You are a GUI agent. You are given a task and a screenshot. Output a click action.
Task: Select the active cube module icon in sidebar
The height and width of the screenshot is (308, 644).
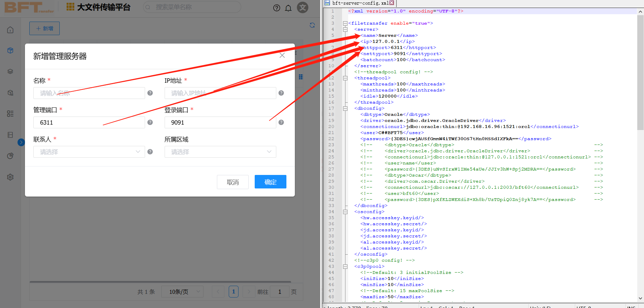click(x=10, y=50)
